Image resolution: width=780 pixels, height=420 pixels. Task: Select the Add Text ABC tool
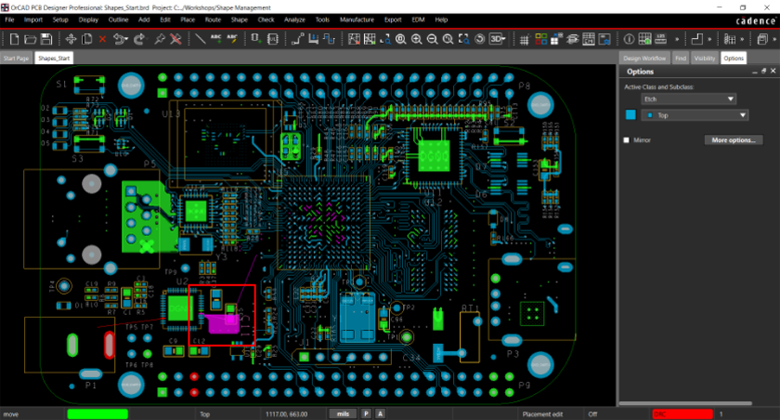216,39
